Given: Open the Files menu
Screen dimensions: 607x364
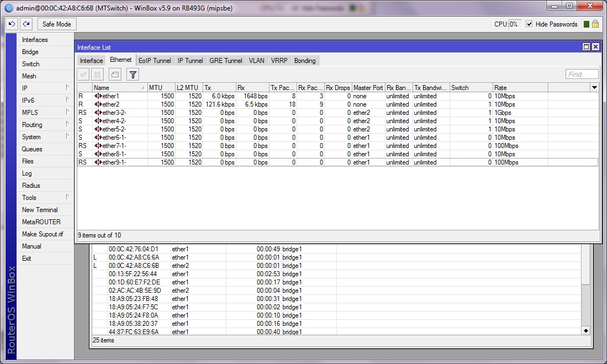Looking at the screenshot, I should pyautogui.click(x=45, y=161).
